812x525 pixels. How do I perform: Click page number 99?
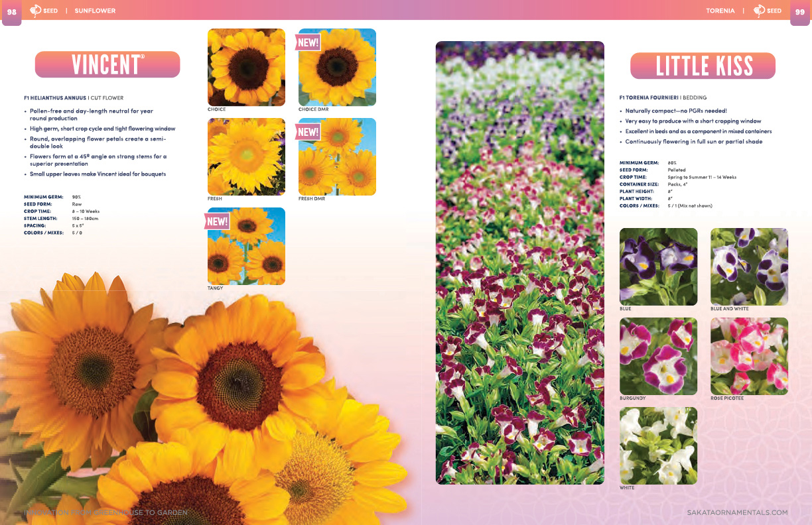799,11
